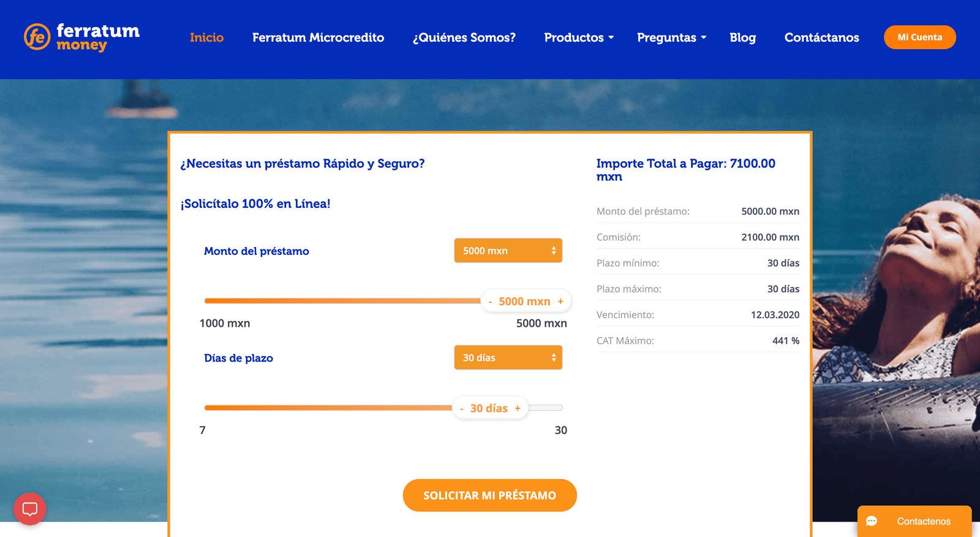Screen dimensions: 980x537
Task: Click the '441 %' CAT value
Action: click(786, 341)
